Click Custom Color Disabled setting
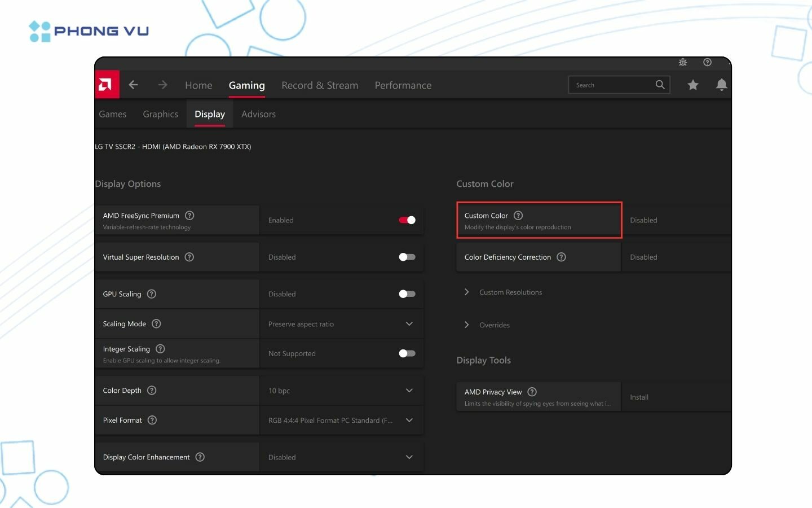Screen dimensions: 812x508 (643, 220)
